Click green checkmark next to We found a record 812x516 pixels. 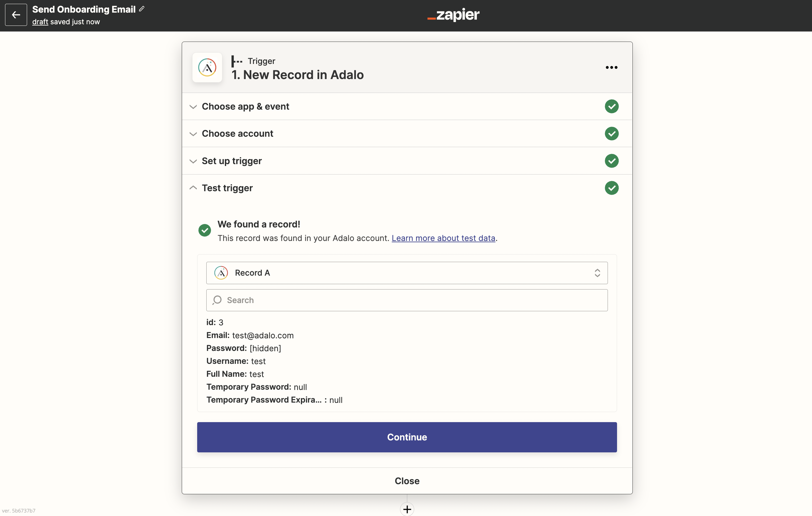tap(205, 230)
